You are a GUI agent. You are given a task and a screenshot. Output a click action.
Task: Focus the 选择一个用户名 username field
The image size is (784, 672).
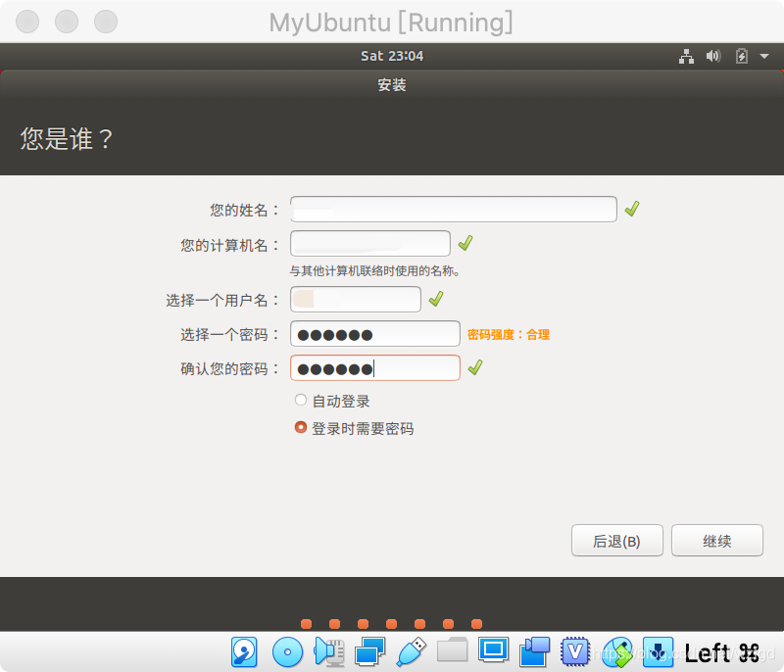pos(356,300)
